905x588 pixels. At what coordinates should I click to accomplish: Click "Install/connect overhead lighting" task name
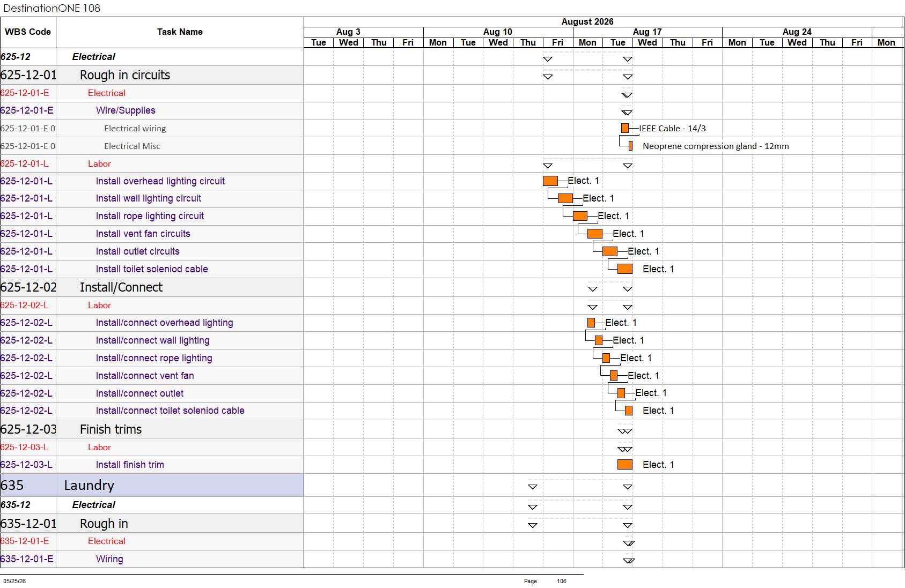(x=165, y=323)
